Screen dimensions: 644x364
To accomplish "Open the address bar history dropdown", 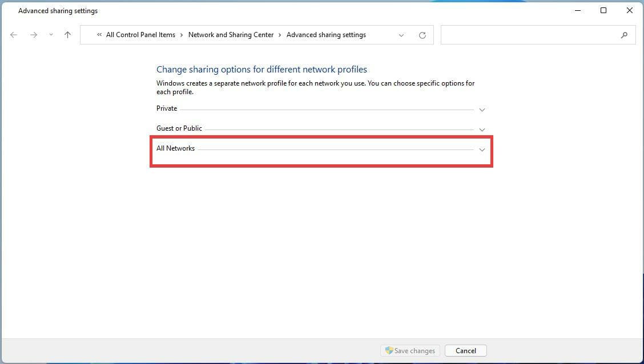I will point(401,35).
